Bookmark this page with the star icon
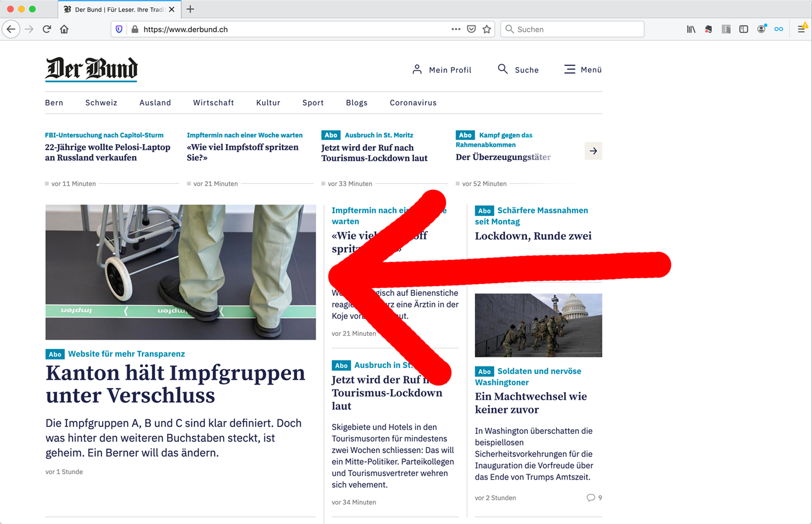 [486, 29]
